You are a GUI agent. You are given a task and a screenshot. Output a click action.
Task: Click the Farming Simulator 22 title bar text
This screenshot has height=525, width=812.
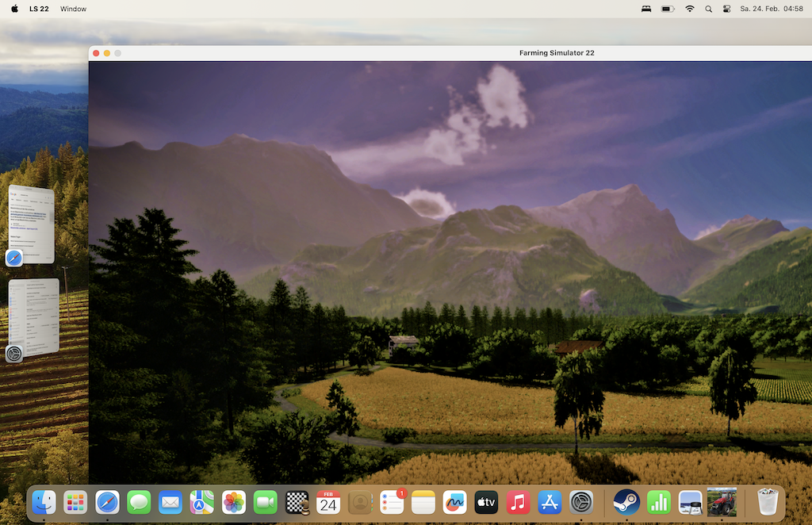[x=557, y=53]
